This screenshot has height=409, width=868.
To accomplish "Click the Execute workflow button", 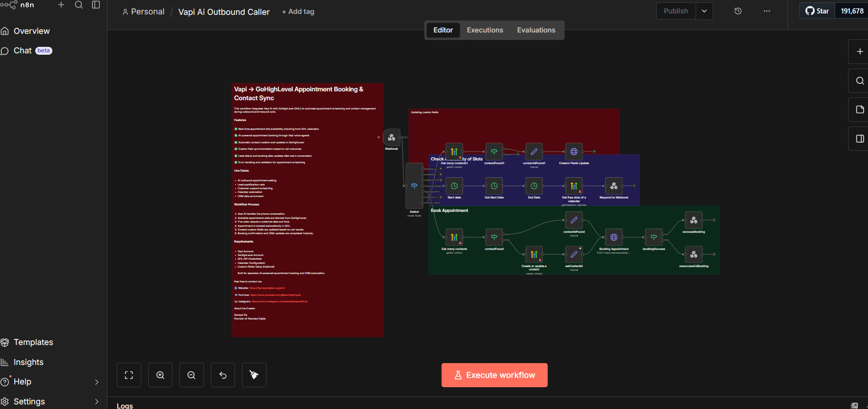I will (x=494, y=375).
